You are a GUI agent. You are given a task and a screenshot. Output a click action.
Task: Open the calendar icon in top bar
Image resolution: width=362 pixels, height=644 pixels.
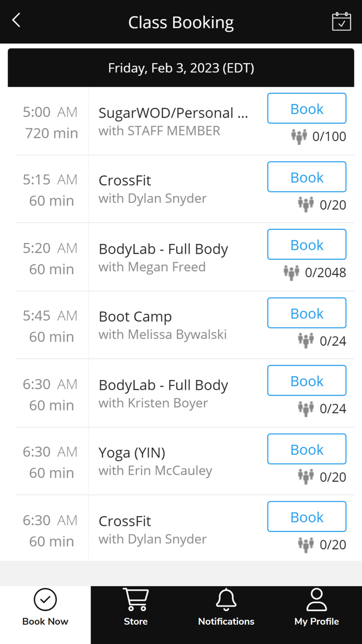tap(342, 22)
